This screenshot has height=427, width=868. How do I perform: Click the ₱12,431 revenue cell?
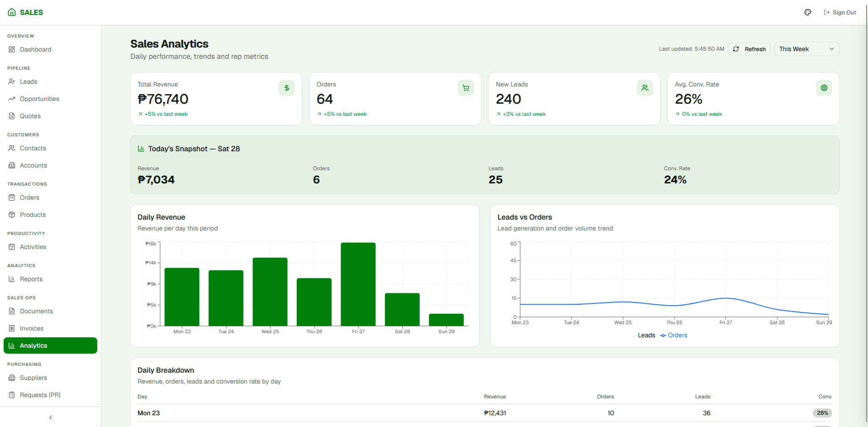click(x=495, y=413)
